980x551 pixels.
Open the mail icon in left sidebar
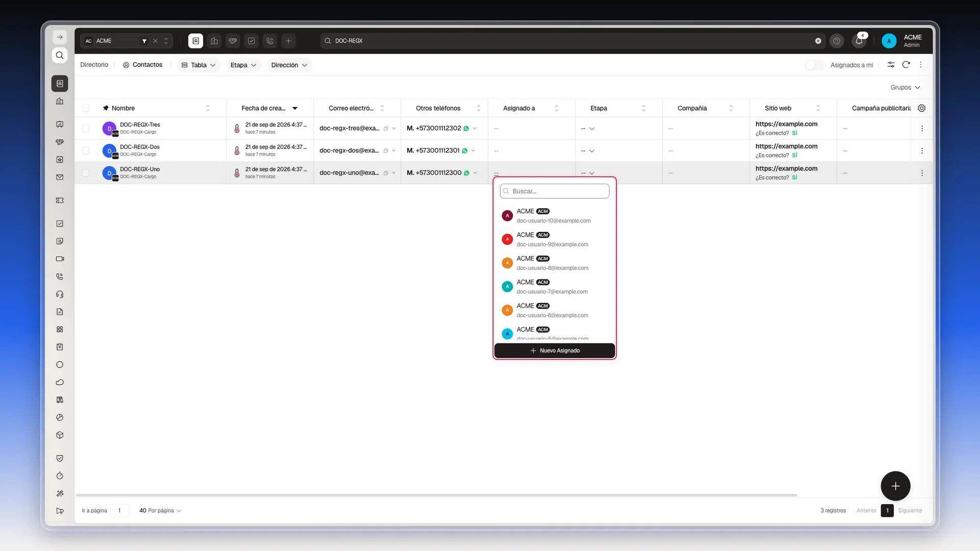(60, 177)
